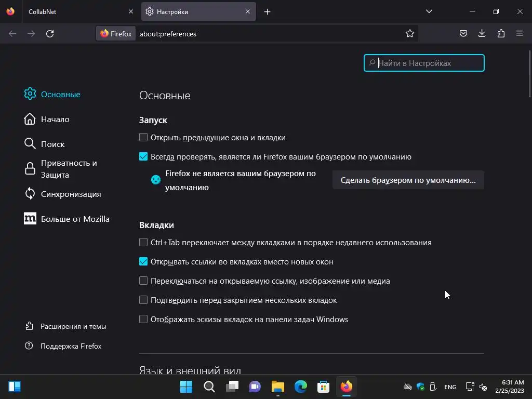Screen dimensions: 532x399
Task: Bookmark this page with the star icon
Action: coord(410,33)
